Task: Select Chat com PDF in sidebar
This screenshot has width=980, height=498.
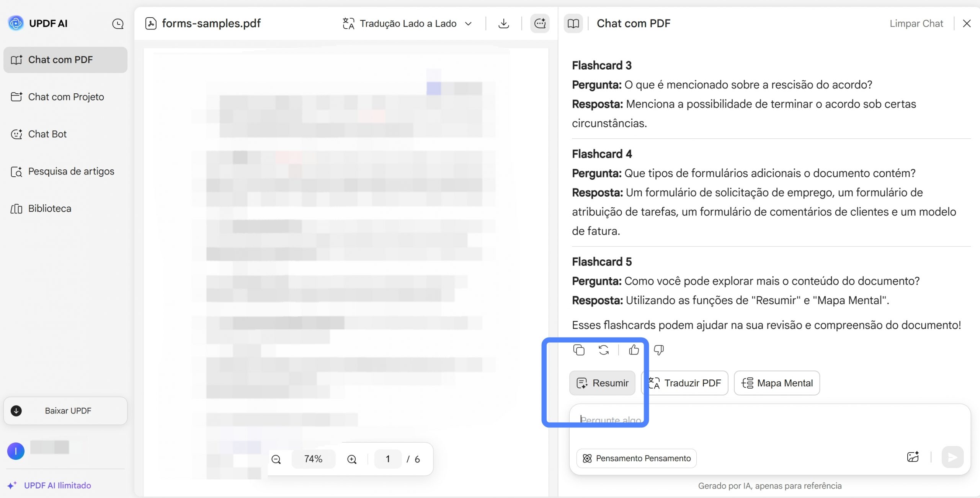Action: (65, 60)
